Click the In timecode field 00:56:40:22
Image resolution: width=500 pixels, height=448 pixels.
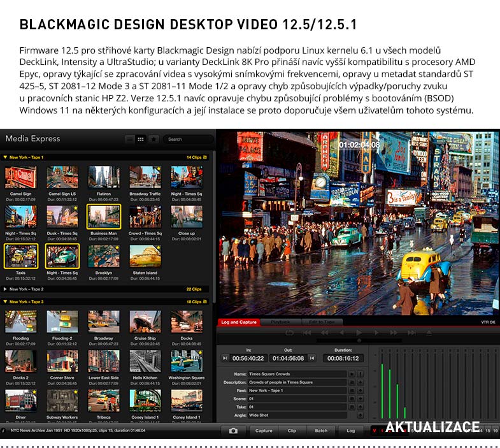tap(248, 358)
